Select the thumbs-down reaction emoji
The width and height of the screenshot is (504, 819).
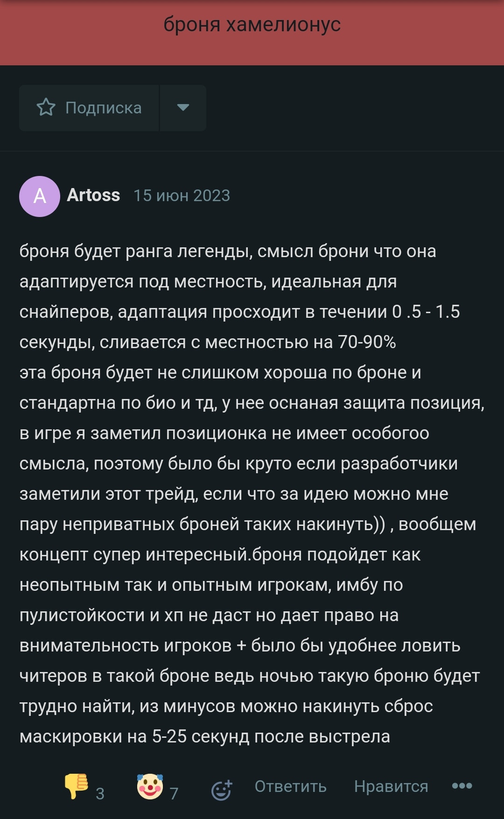point(76,786)
